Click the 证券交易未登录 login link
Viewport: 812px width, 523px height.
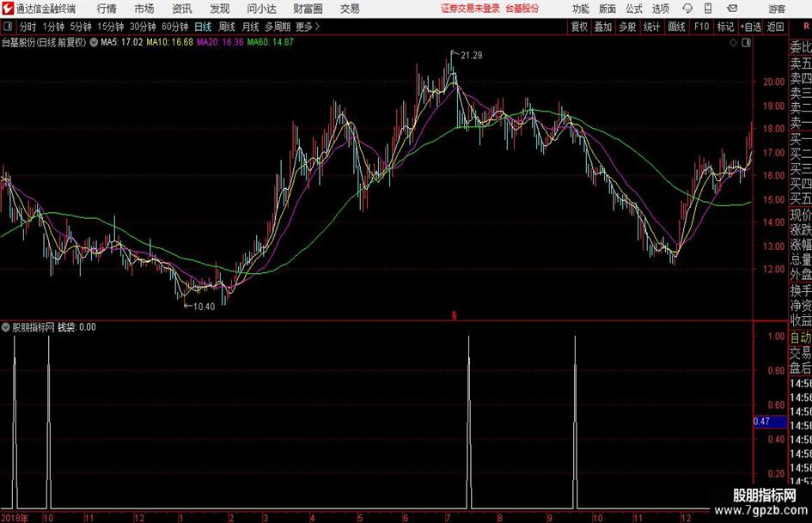[x=470, y=9]
